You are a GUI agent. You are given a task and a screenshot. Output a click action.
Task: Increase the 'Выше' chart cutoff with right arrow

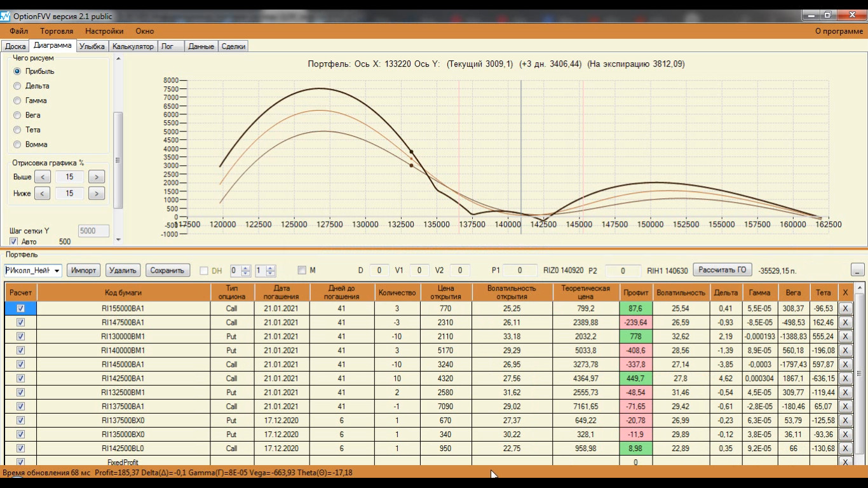coord(97,177)
